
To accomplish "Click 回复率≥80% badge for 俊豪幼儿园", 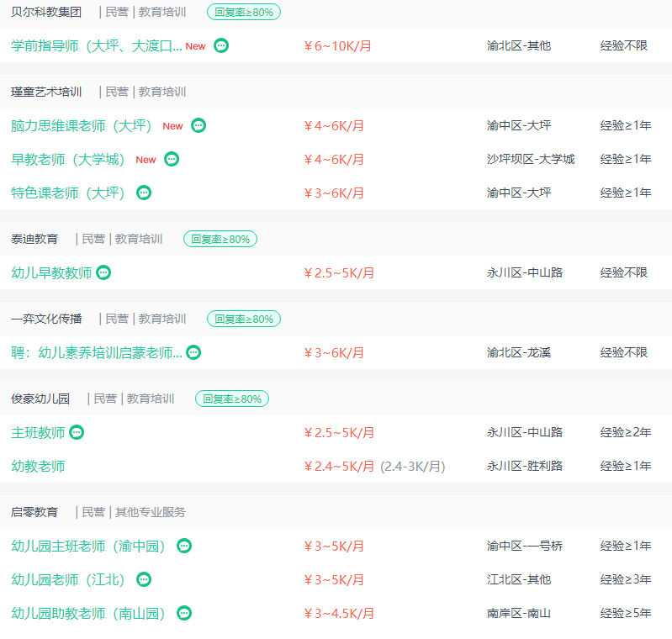I will tap(232, 399).
